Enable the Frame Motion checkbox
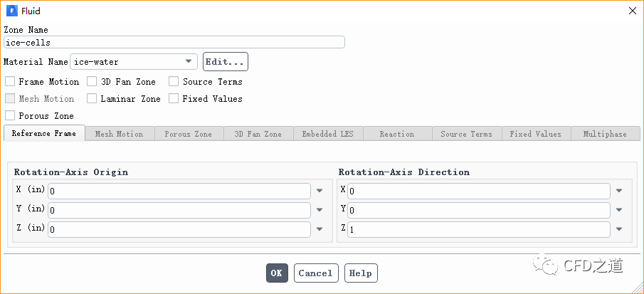The image size is (644, 294). tap(10, 82)
